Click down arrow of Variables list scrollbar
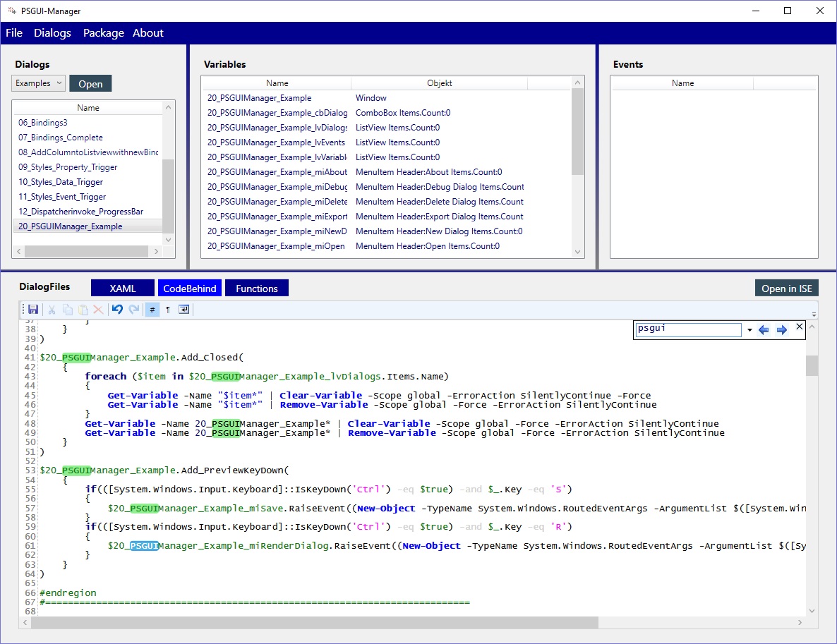The height and width of the screenshot is (644, 837). click(x=577, y=252)
